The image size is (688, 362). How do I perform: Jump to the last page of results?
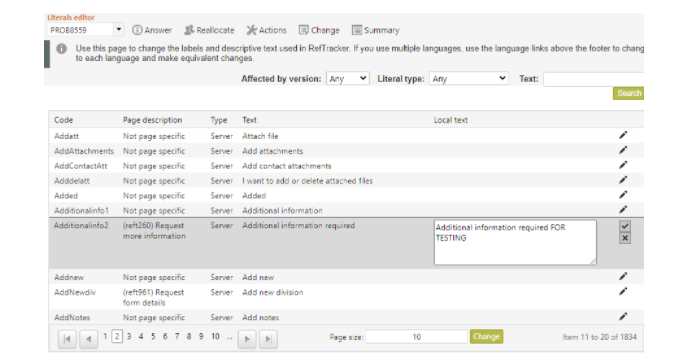(269, 339)
